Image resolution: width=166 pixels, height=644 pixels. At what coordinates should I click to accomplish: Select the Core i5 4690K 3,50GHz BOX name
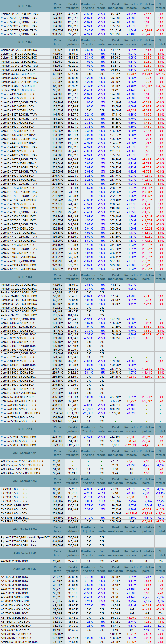click(18, 216)
